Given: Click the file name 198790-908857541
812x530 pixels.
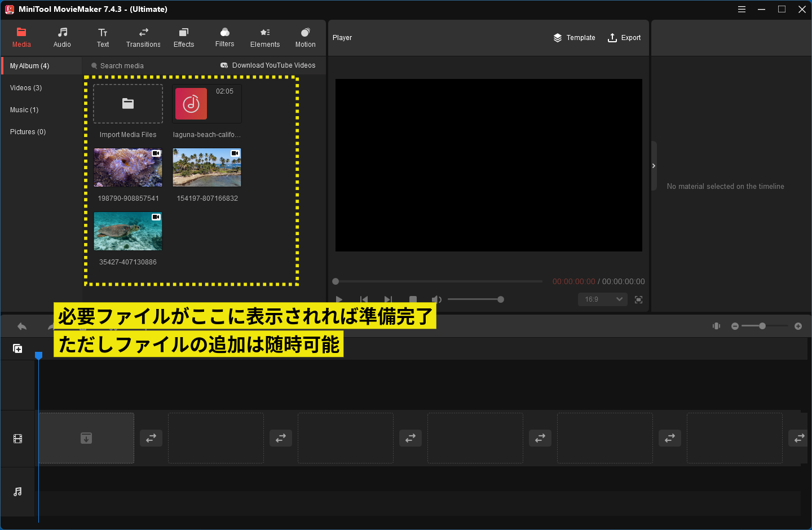Looking at the screenshot, I should pyautogui.click(x=129, y=198).
